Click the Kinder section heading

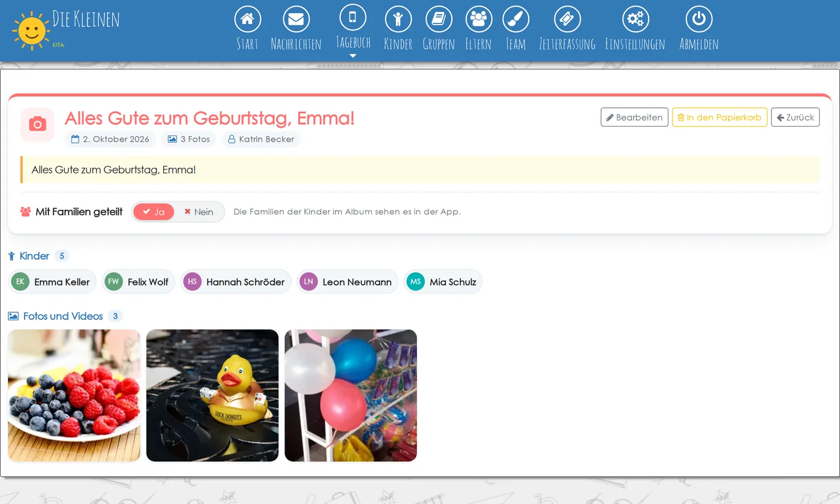(34, 256)
